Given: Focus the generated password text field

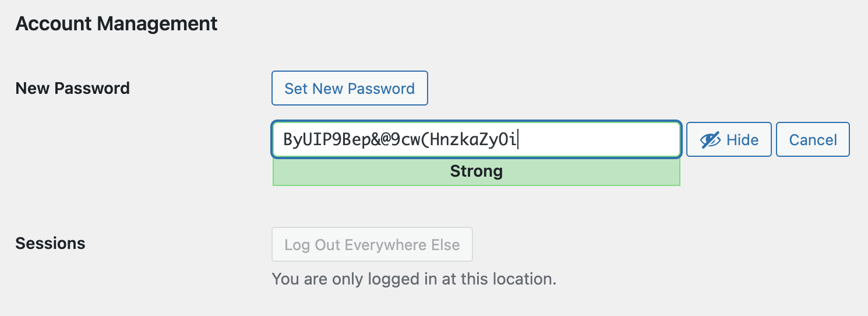Looking at the screenshot, I should pyautogui.click(x=594, y=140).
